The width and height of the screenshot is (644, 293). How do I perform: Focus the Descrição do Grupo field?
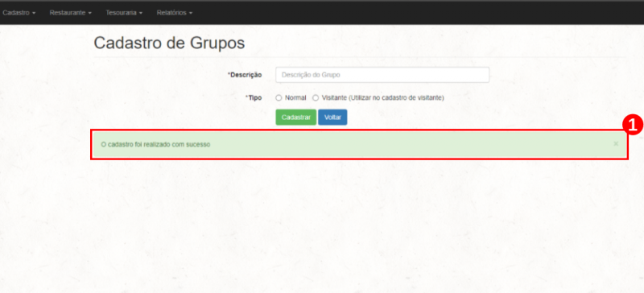click(x=382, y=75)
